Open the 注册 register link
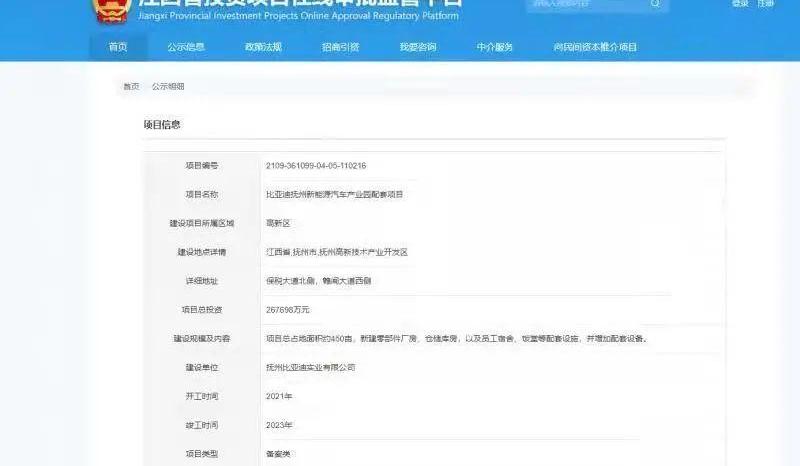800x466 pixels. pyautogui.click(x=765, y=4)
